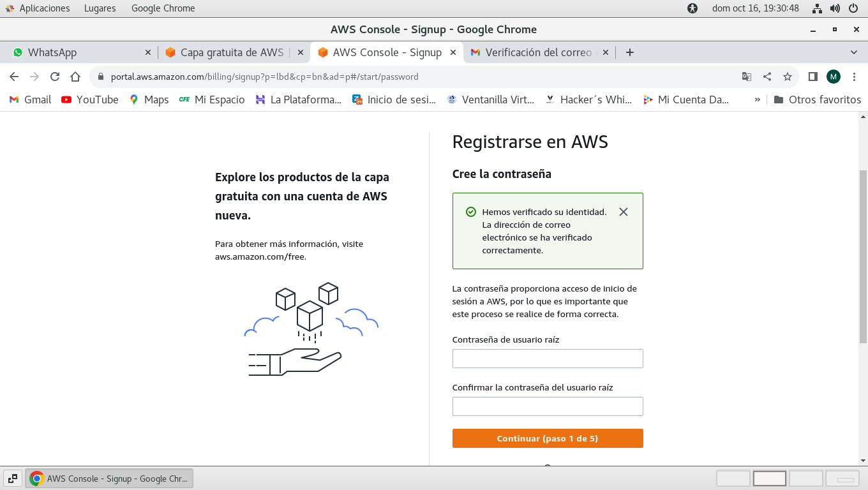Open the Otros favoritos bookmarks folder
Screen dimensions: 868x490
click(x=818, y=100)
